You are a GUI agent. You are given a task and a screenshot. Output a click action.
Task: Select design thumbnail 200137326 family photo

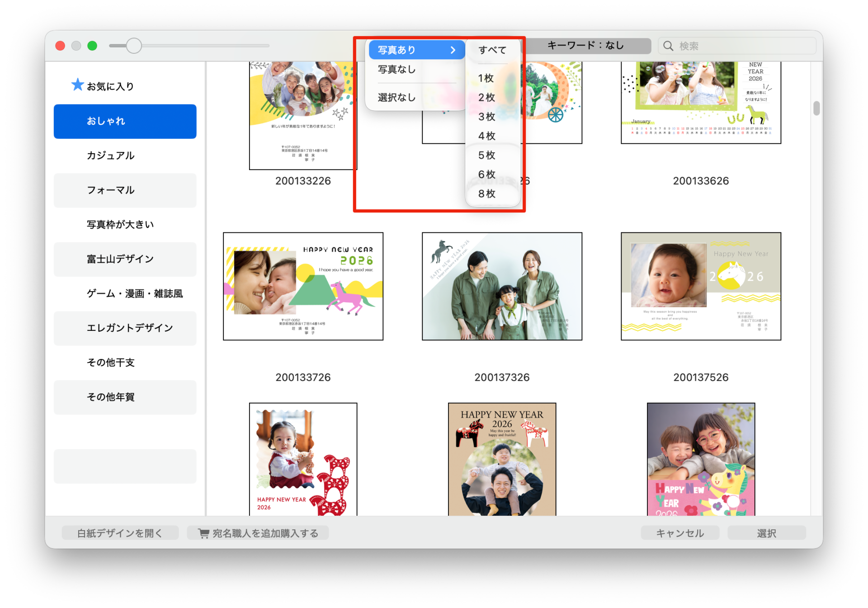502,287
